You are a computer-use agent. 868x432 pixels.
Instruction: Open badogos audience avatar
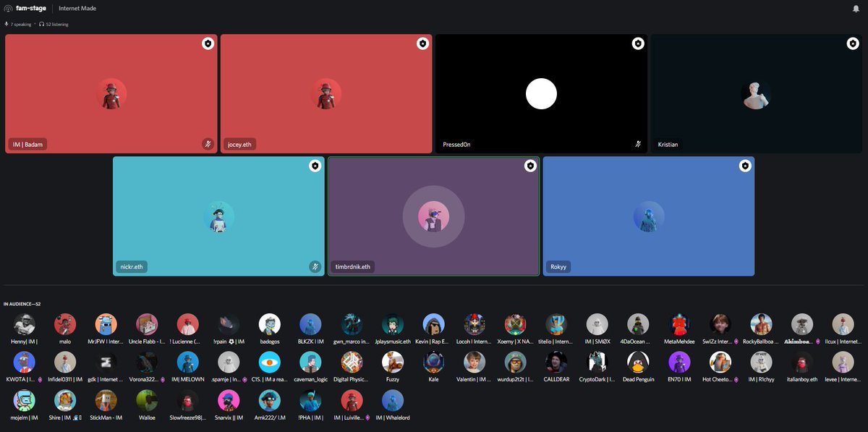click(x=270, y=324)
